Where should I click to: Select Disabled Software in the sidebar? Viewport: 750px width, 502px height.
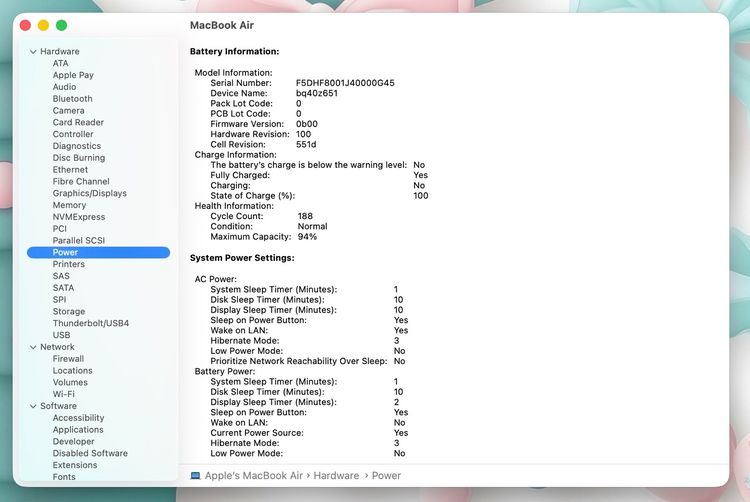click(90, 453)
